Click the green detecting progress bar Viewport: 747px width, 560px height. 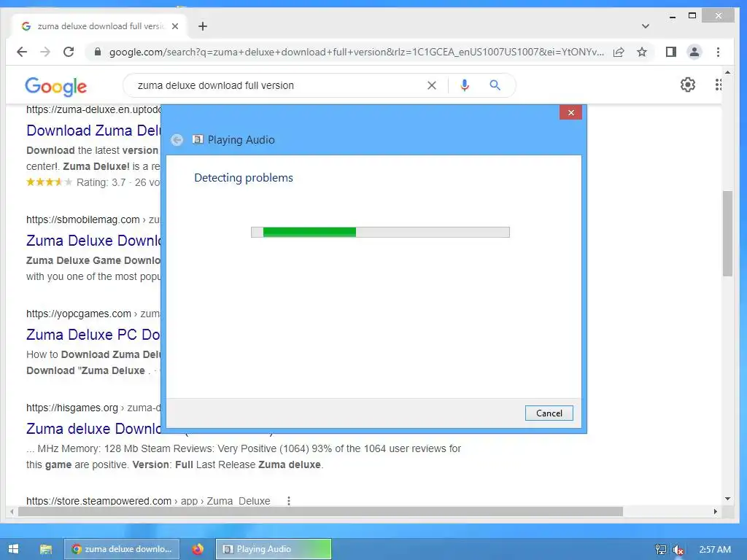(x=380, y=232)
